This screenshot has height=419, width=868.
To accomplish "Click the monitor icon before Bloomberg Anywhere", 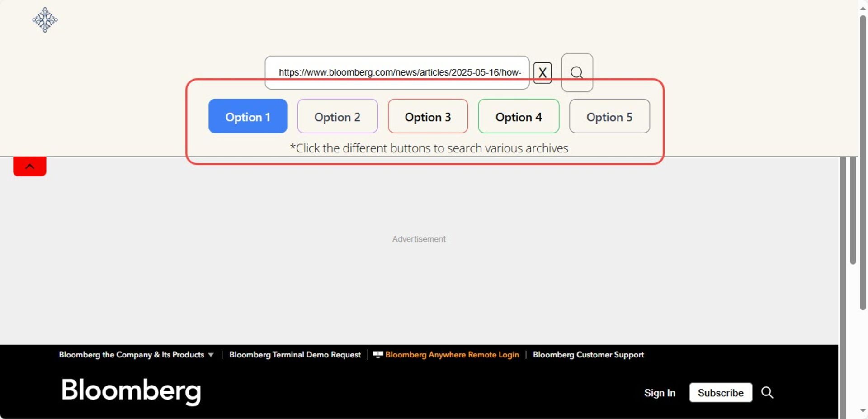I will click(x=378, y=355).
